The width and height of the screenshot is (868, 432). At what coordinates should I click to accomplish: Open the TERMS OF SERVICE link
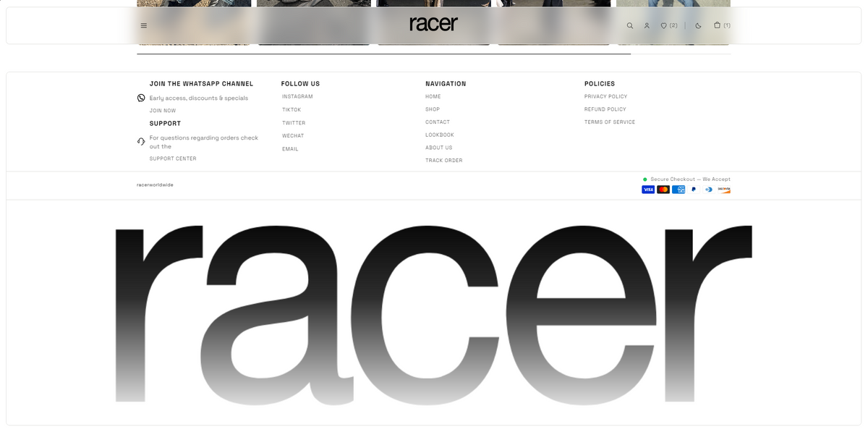pos(610,122)
